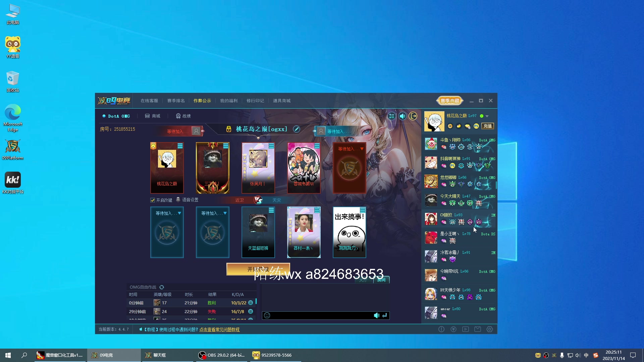Click the 充值 recharge button

pyautogui.click(x=488, y=126)
